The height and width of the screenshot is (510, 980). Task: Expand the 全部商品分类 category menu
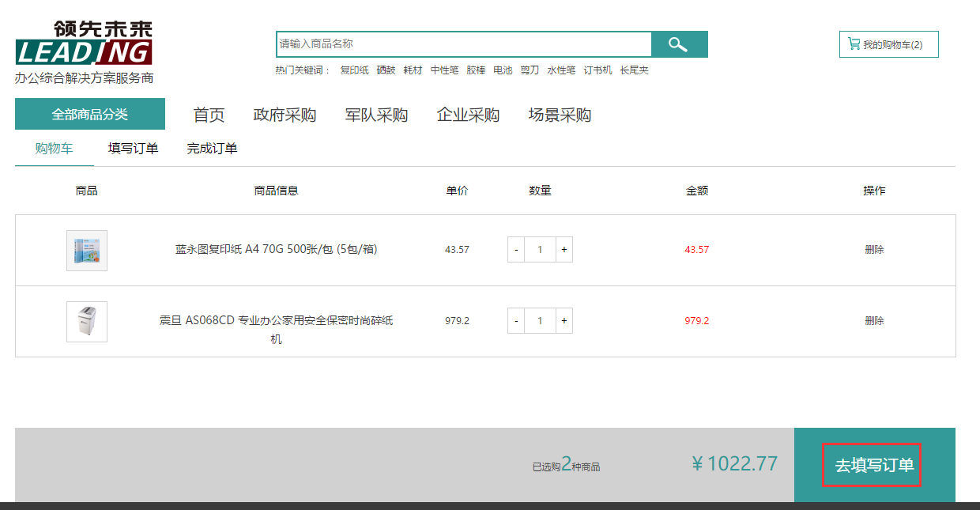[x=90, y=114]
